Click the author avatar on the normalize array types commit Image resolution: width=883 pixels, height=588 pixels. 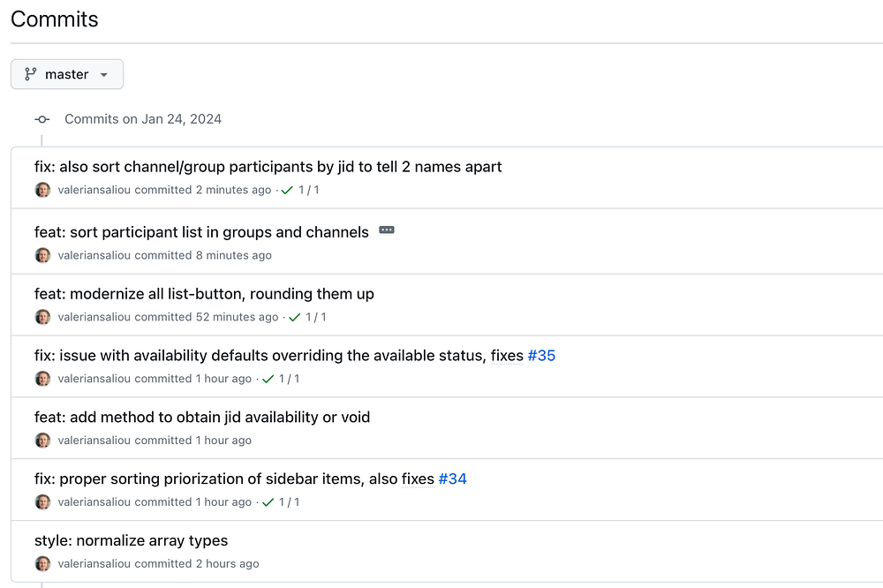(x=42, y=563)
